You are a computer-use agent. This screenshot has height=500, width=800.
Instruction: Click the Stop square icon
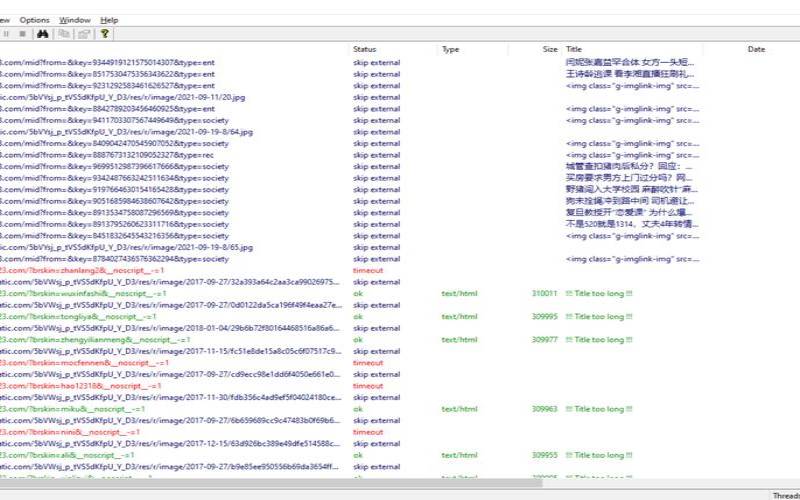[22, 34]
